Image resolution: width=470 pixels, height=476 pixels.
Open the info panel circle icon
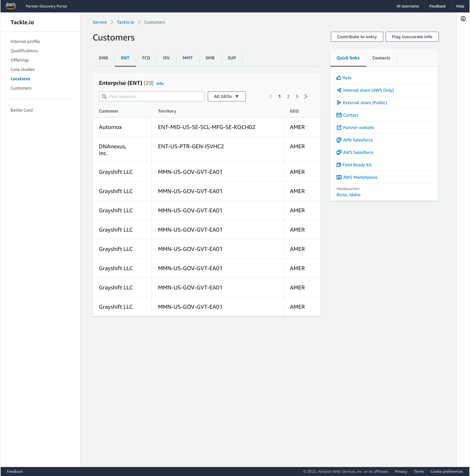(463, 19)
